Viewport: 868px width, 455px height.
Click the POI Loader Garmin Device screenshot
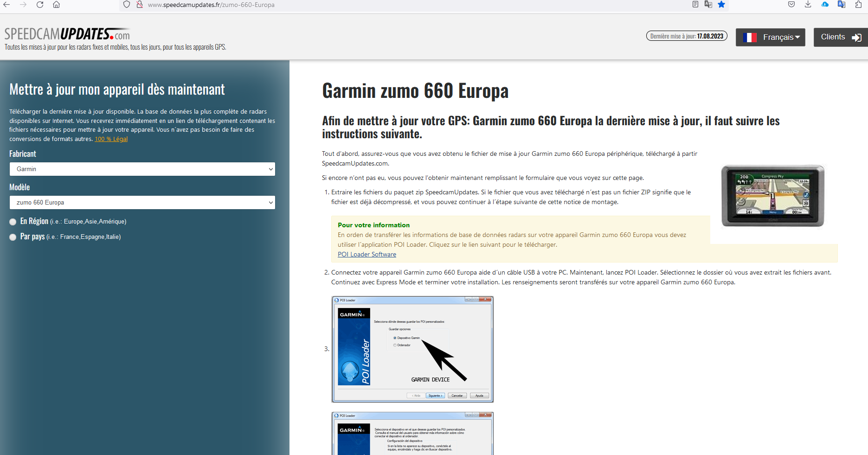(x=412, y=349)
